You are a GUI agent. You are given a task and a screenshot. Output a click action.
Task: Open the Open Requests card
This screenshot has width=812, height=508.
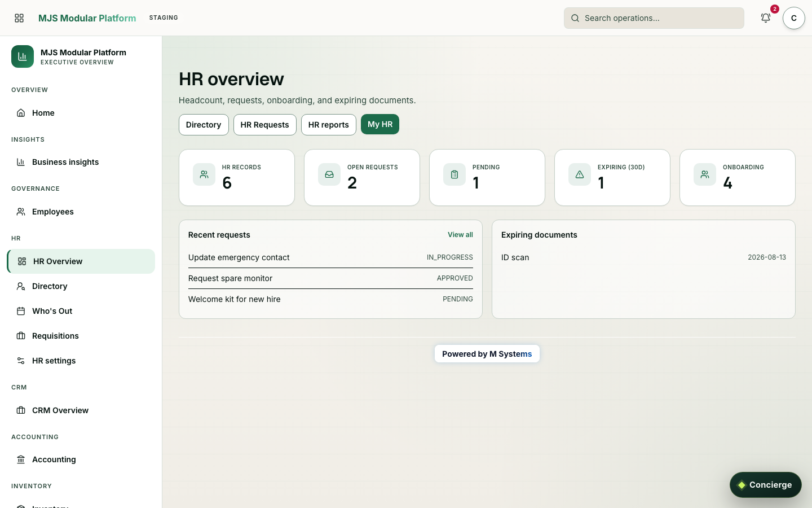coord(362,177)
